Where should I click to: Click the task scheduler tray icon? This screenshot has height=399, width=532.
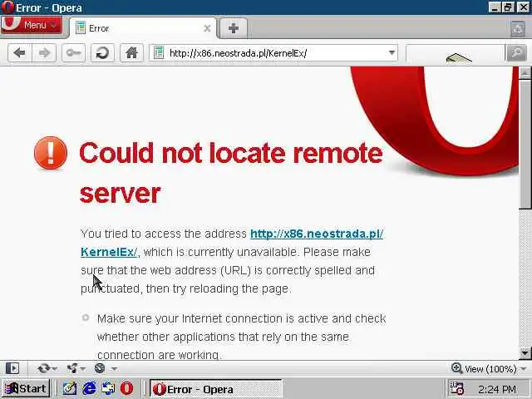click(456, 388)
